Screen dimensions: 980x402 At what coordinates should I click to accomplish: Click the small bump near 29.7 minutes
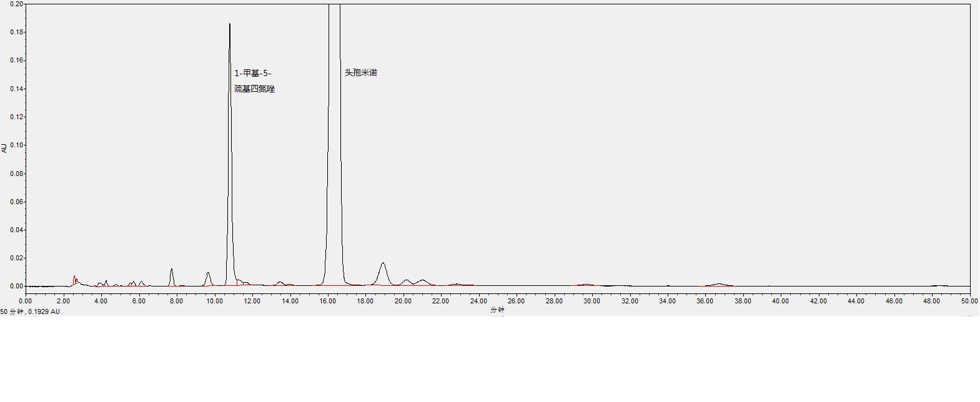[x=586, y=285]
